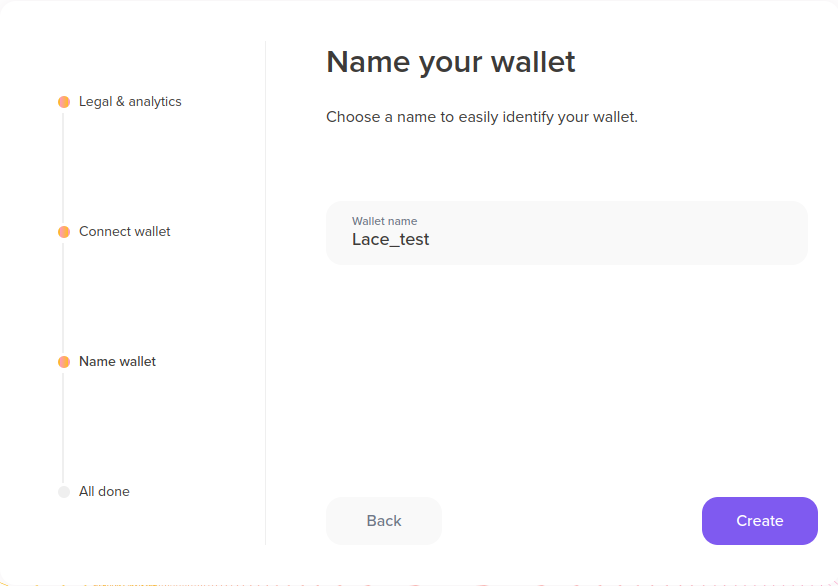This screenshot has width=838, height=586.
Task: Go to the Connect wallet step label
Action: [x=125, y=232]
